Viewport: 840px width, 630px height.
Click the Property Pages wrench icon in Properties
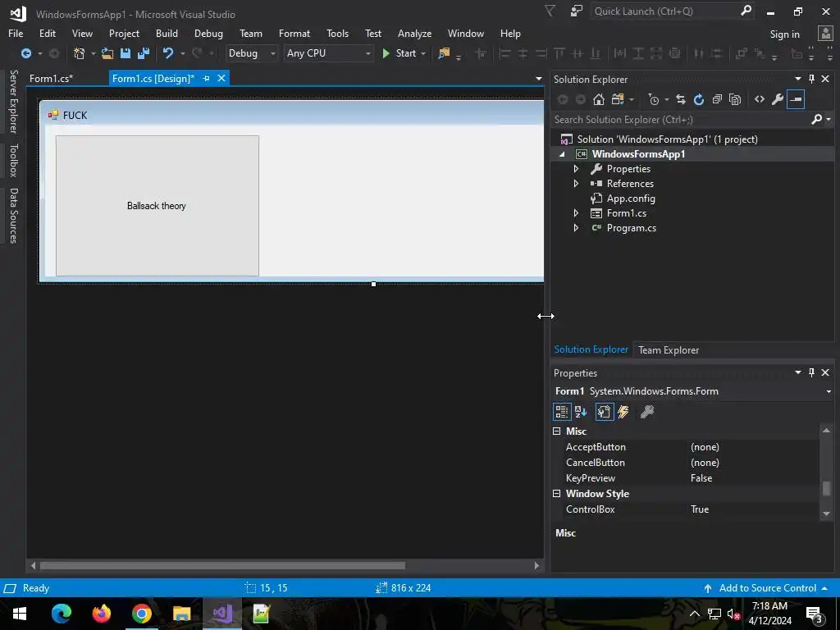[x=647, y=412]
